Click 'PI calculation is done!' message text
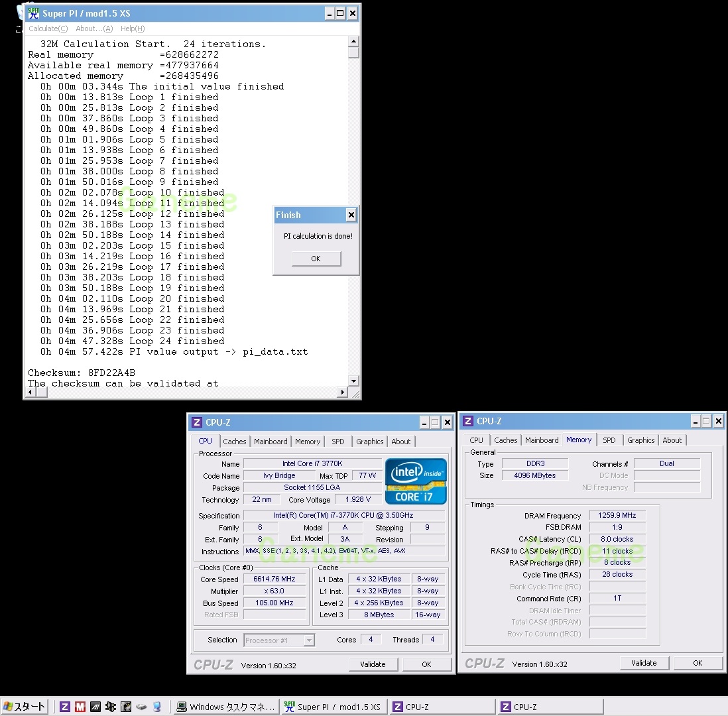728x716 pixels. click(318, 236)
